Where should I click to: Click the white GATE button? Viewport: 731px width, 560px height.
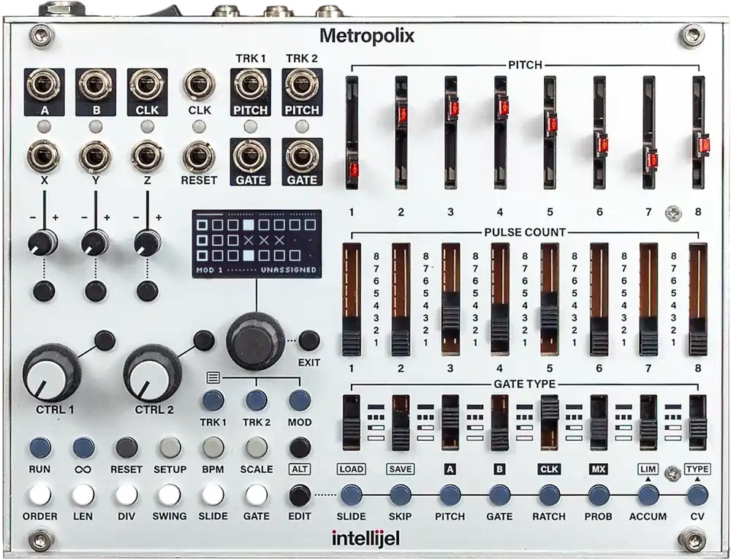point(257,495)
